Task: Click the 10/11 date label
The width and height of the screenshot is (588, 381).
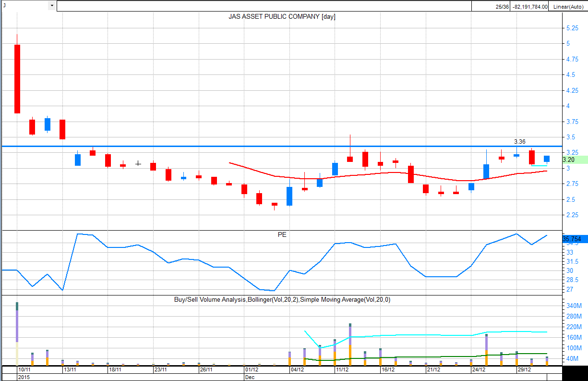Action: click(x=25, y=370)
